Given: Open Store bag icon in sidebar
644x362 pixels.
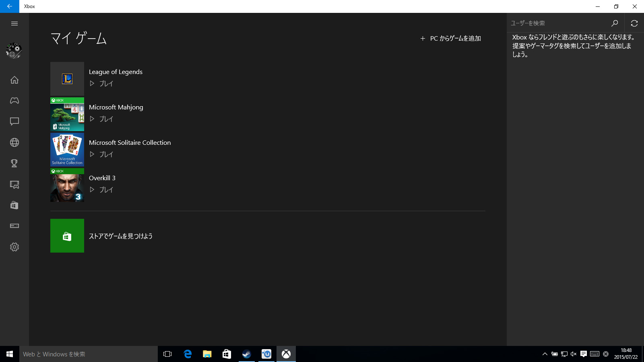Looking at the screenshot, I should tap(14, 205).
